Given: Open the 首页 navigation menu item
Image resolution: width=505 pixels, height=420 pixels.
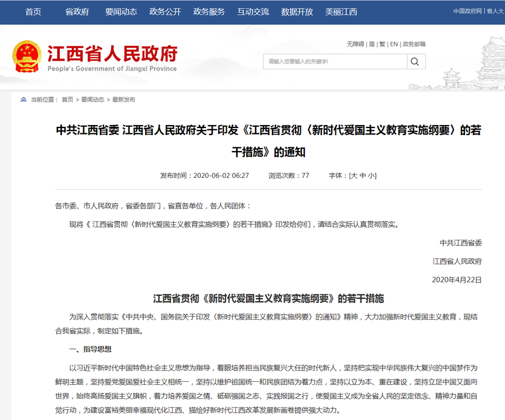Looking at the screenshot, I should pos(33,12).
